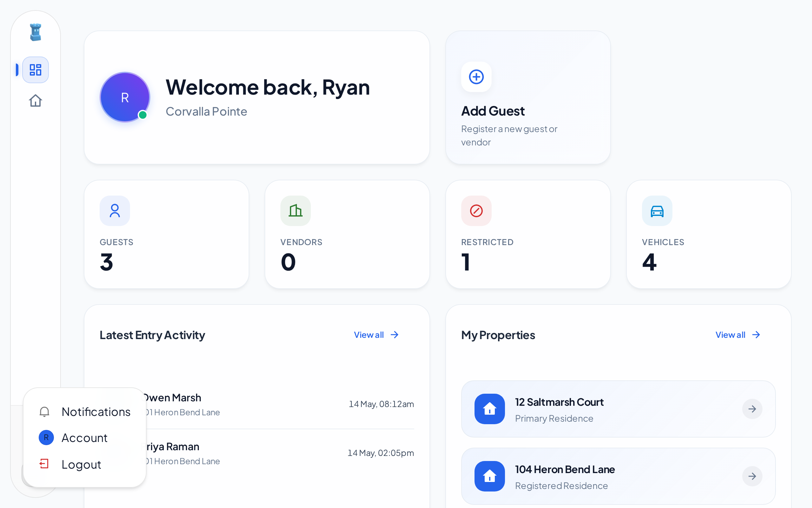Viewport: 812px width, 508px height.
Task: Select Logout from the popup menu
Action: coord(85,464)
